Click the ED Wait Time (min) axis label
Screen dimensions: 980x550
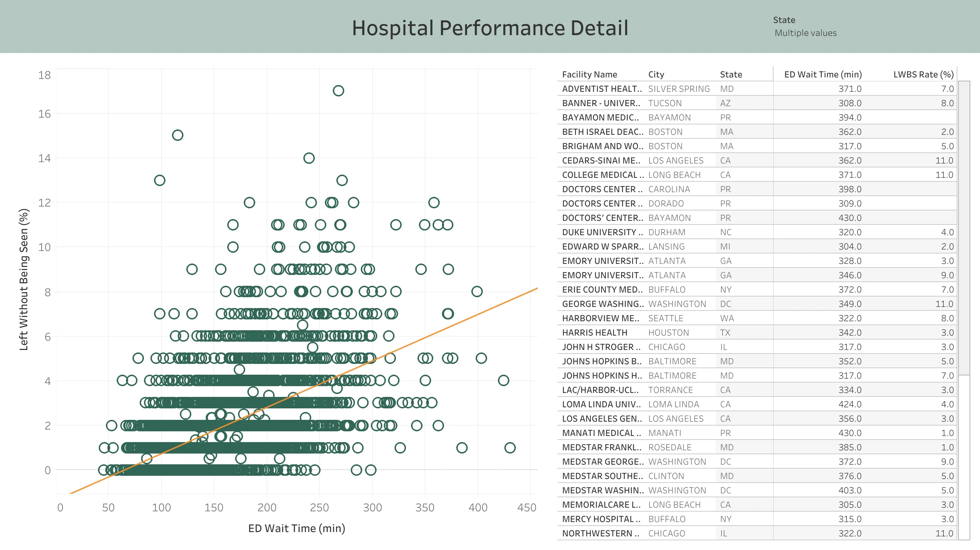pos(296,528)
